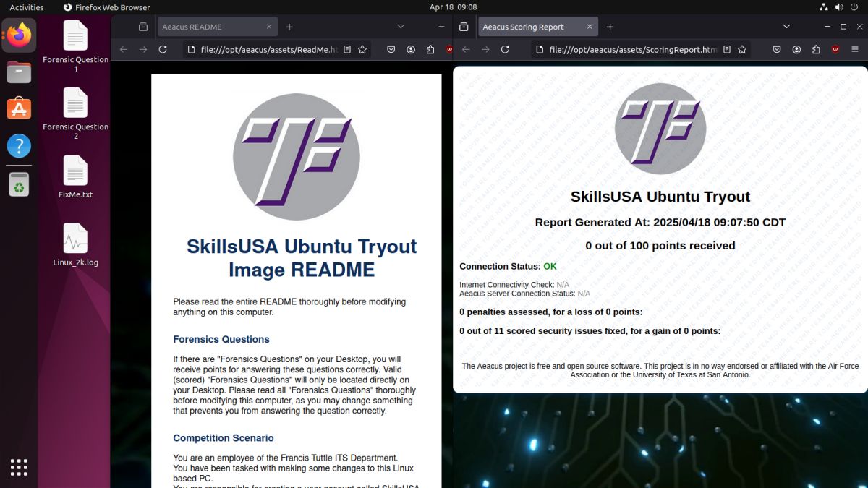Screen dimensions: 868x488
Task: Bookmark the ScoringReport page with the star
Action: point(742,50)
